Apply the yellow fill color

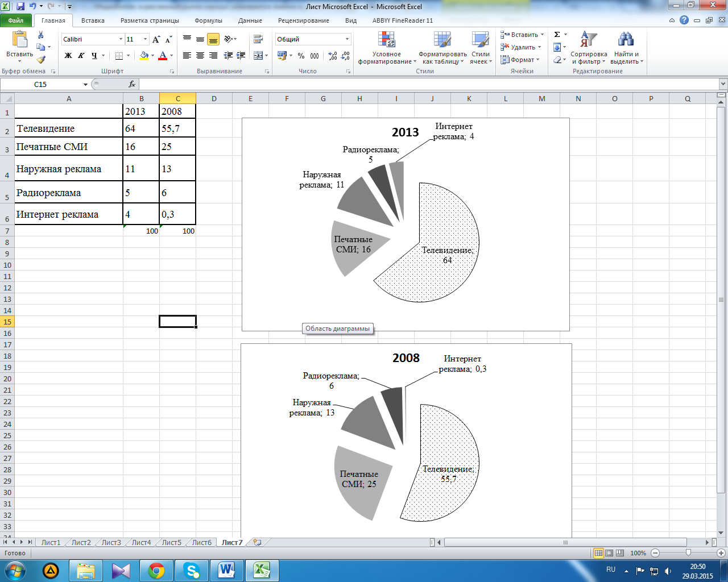tap(144, 56)
